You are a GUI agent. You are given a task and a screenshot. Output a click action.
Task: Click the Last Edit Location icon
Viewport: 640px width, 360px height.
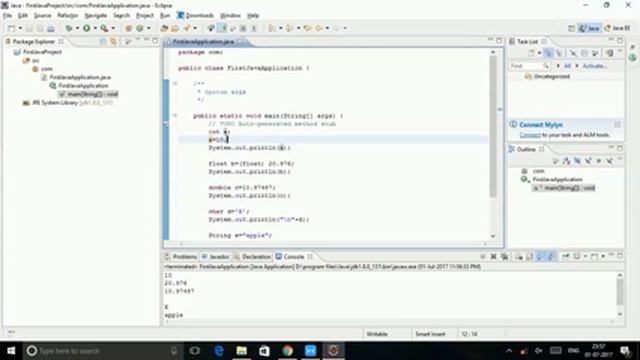tap(307, 28)
